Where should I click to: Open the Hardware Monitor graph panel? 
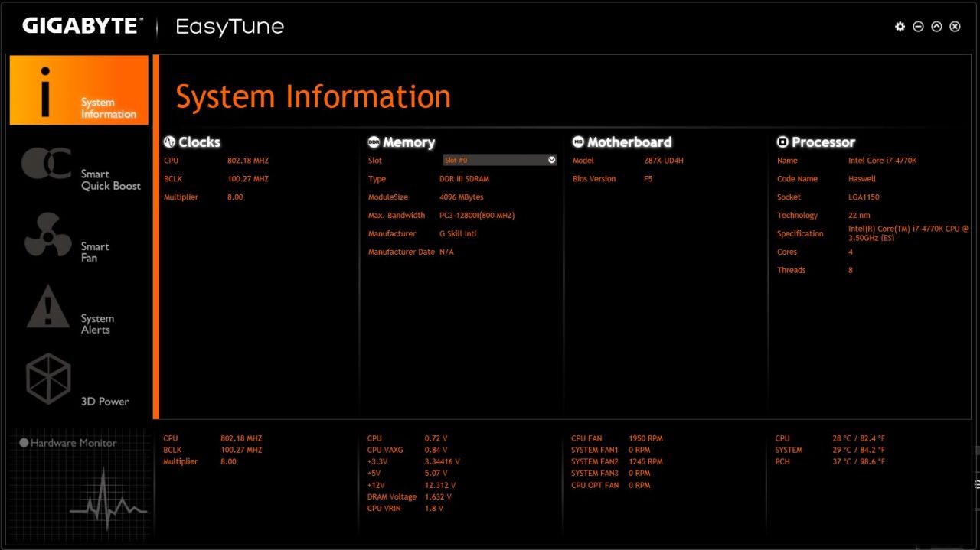pyautogui.click(x=80, y=483)
